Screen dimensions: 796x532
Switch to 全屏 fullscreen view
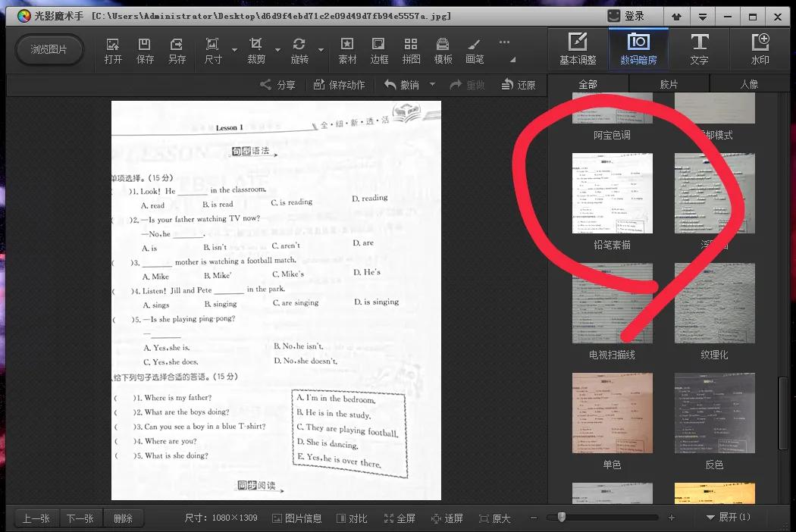tap(400, 518)
